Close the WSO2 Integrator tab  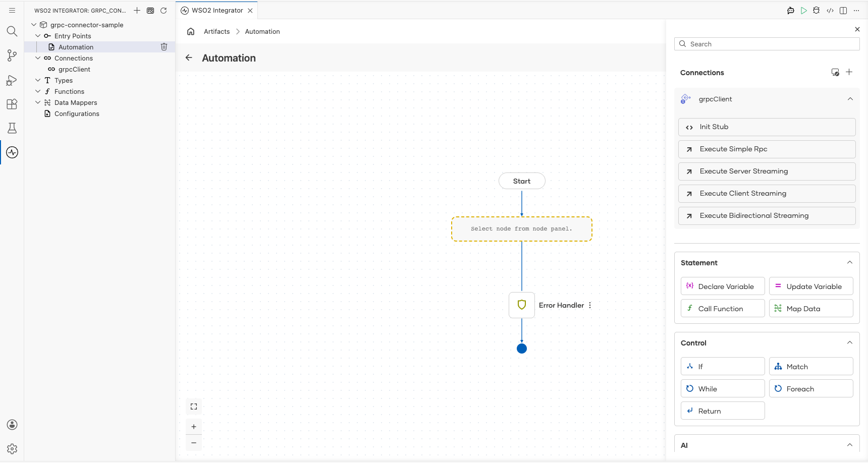click(250, 10)
